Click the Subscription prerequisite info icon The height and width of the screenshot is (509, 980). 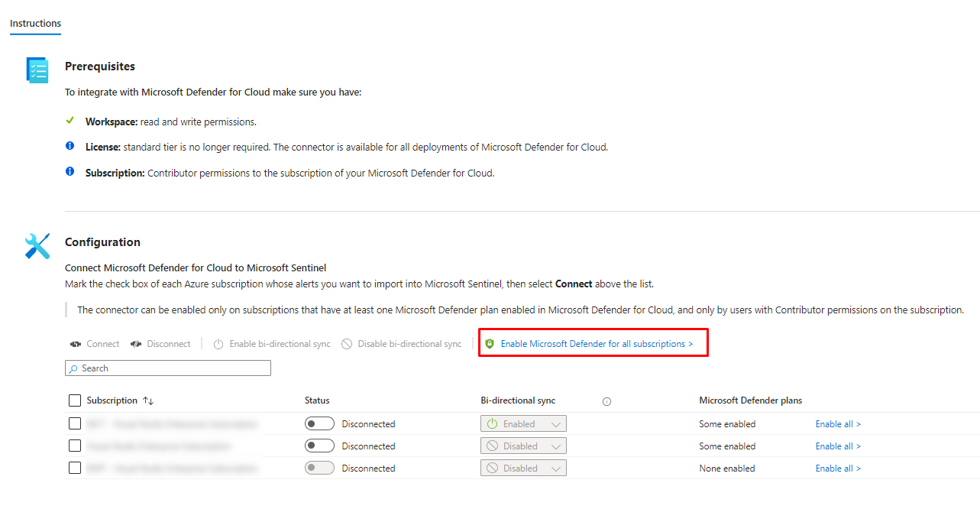(70, 173)
